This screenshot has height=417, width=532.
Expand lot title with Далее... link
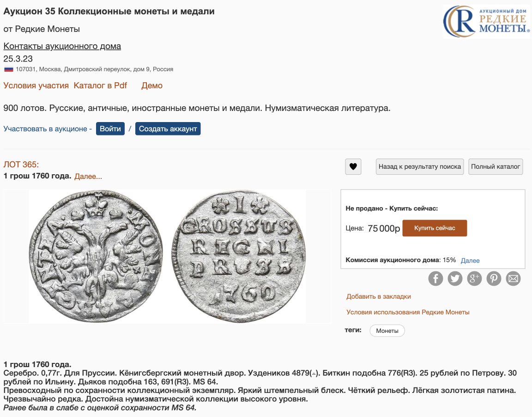point(88,176)
